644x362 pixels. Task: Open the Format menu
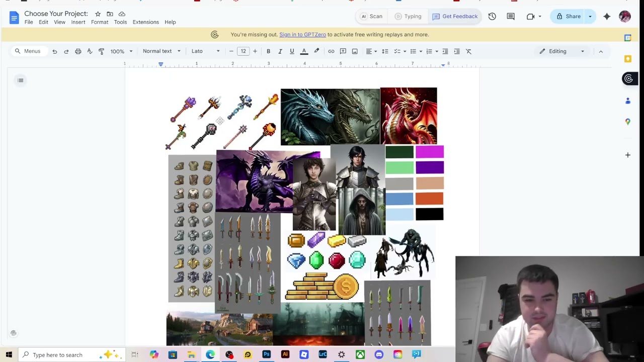tap(100, 22)
